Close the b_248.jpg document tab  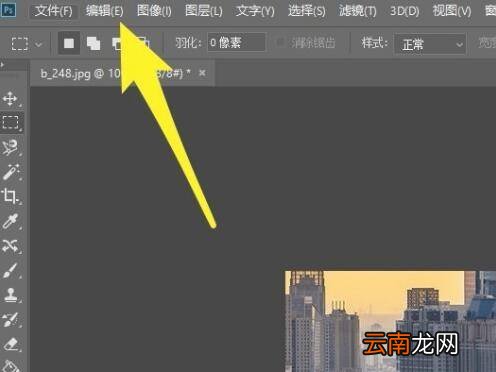(x=202, y=73)
